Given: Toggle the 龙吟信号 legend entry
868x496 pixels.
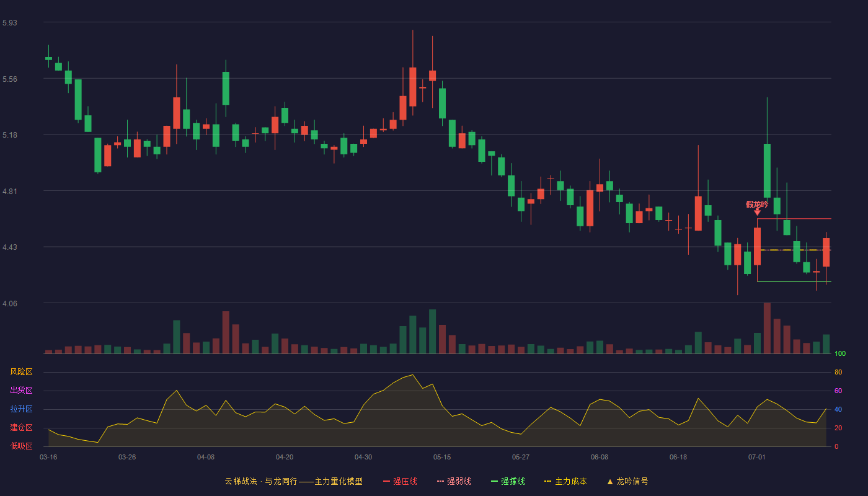Looking at the screenshot, I should coord(627,481).
